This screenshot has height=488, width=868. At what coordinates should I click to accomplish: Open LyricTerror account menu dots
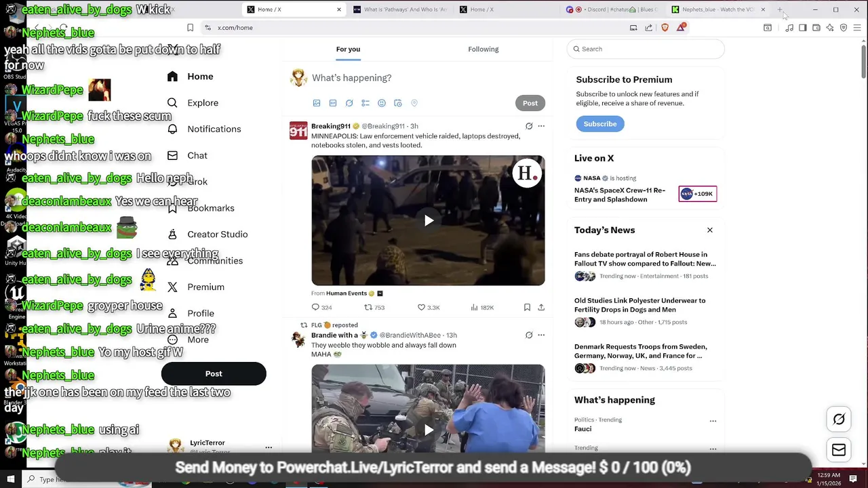click(x=269, y=447)
